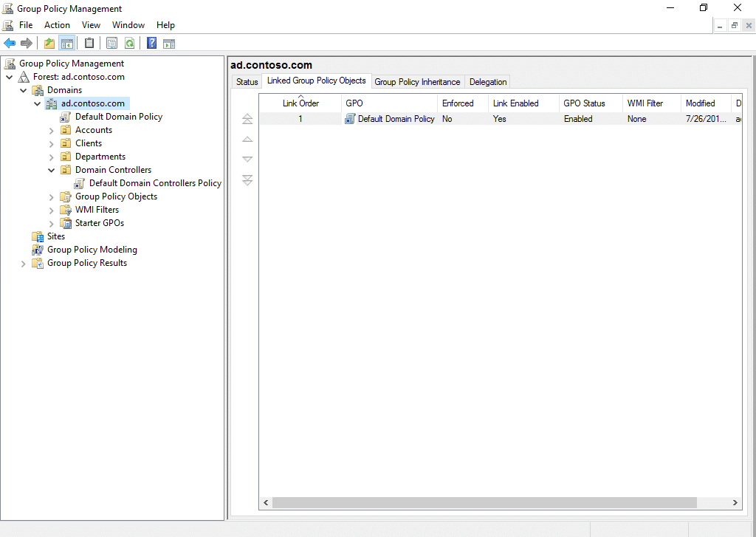Sort by the GPO column header
This screenshot has width=756, height=537.
point(390,103)
